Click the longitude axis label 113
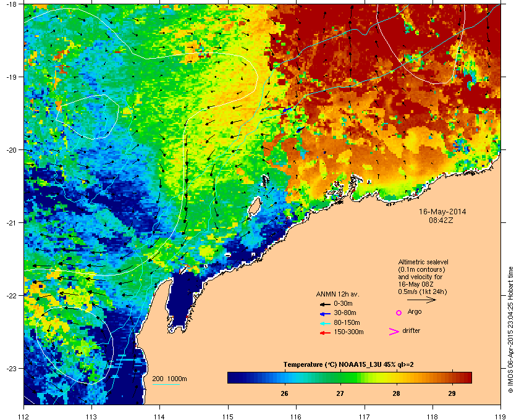 pyautogui.click(x=91, y=416)
